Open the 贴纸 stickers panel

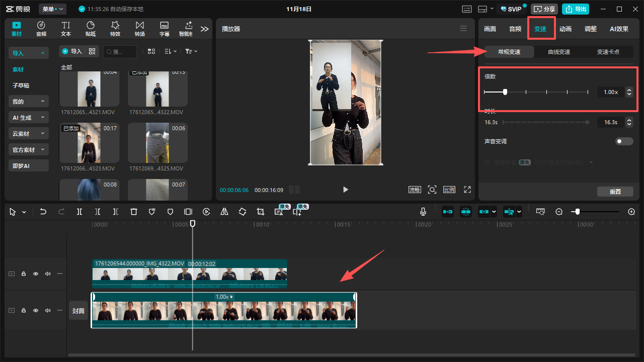pos(91,29)
